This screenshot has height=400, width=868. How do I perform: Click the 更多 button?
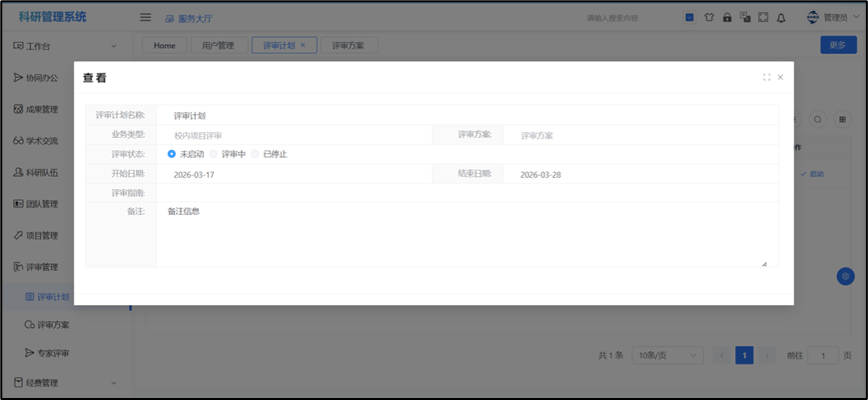coord(837,45)
